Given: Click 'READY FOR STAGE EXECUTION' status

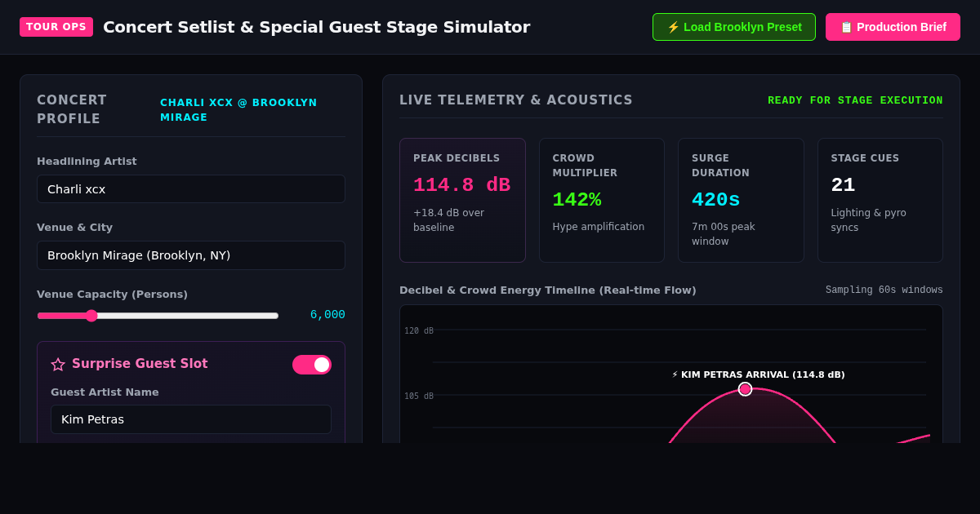Looking at the screenshot, I should pyautogui.click(x=855, y=100).
